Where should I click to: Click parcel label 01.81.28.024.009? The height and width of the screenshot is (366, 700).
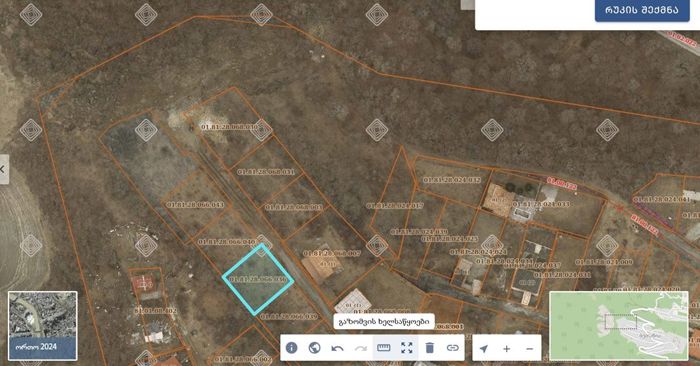(604, 262)
